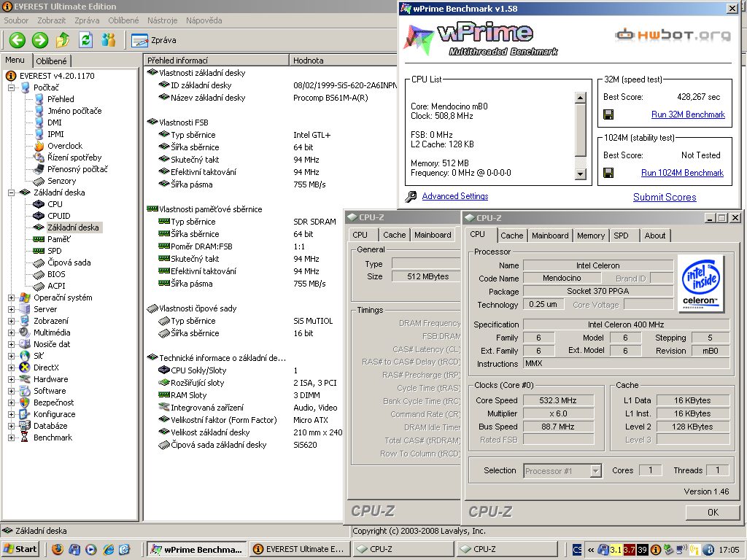Expand the Operační systém tree node
Screen dimensions: 747x560
coord(11,297)
